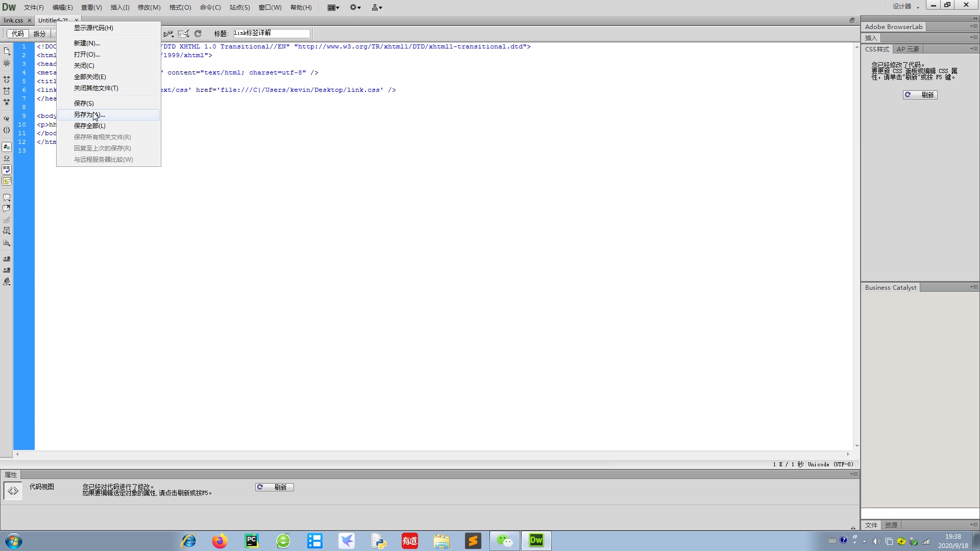Open the layout dropdown in application bar
Image resolution: width=980 pixels, height=551 pixels.
(333, 7)
